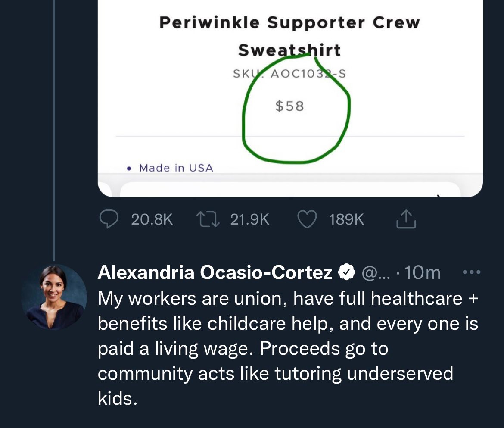Click the SKU AOC1032-S text
The width and height of the screenshot is (504, 428).
click(x=289, y=74)
